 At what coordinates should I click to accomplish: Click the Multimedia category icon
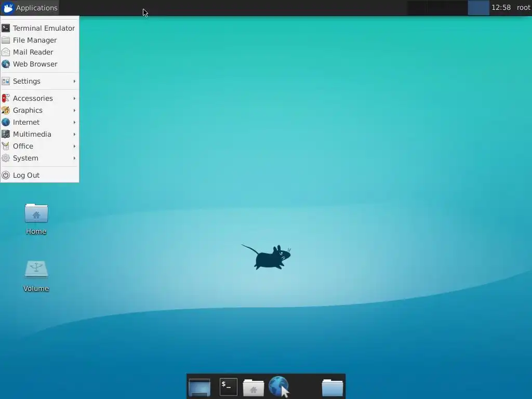click(x=6, y=134)
